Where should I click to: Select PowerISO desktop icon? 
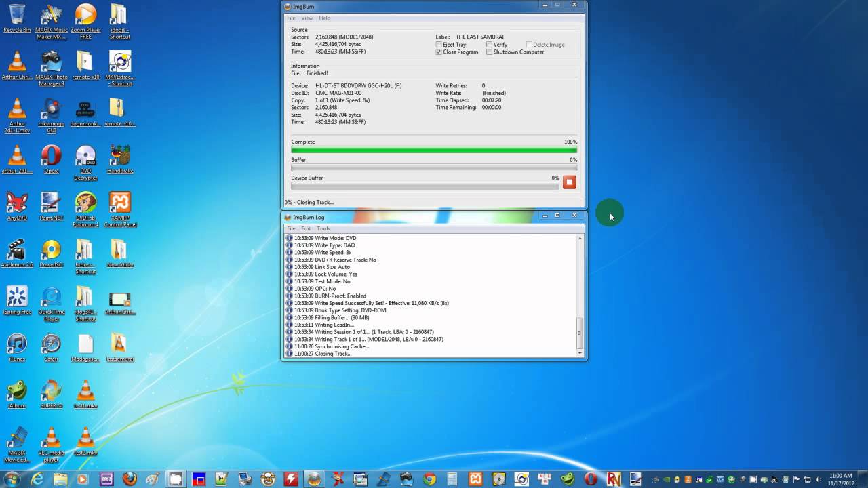pyautogui.click(x=51, y=253)
